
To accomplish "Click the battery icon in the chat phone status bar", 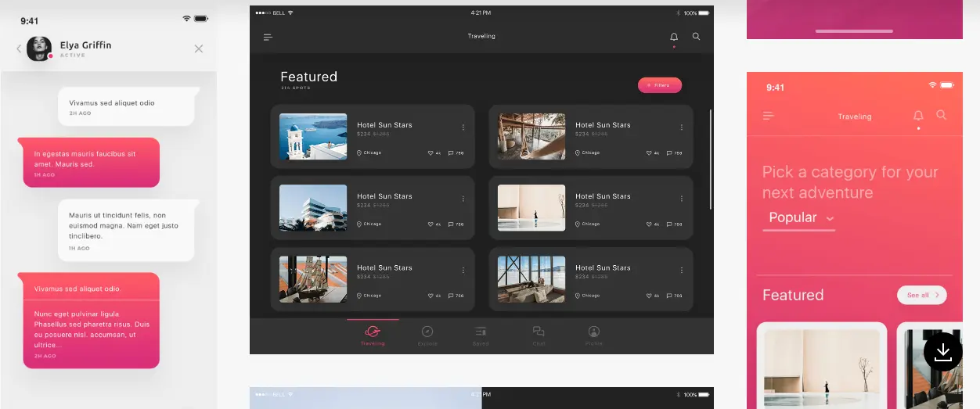I will click(x=201, y=18).
